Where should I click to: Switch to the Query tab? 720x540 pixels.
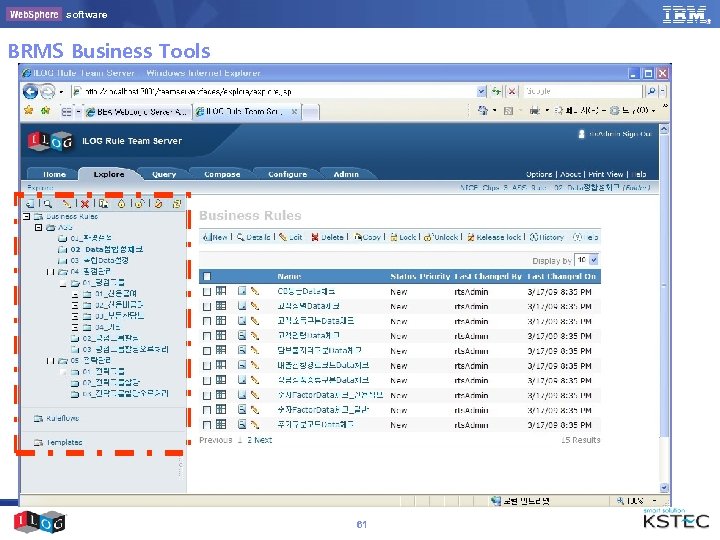pos(164,174)
